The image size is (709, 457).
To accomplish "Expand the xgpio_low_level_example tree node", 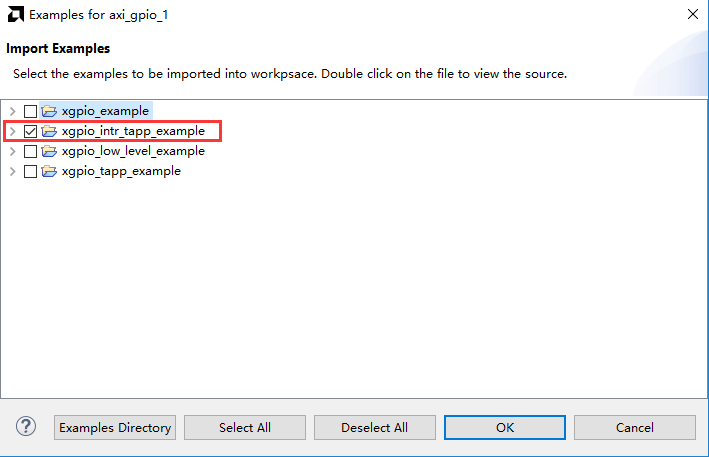I will point(13,151).
